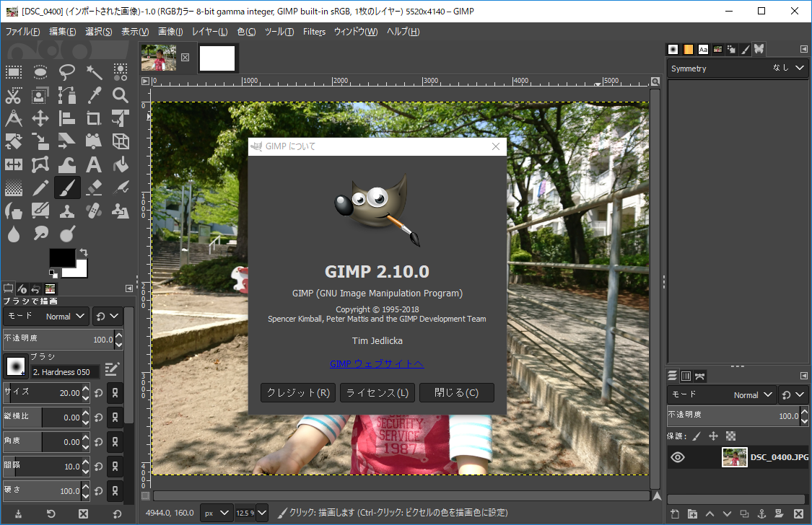Close the GIMP について dialog
This screenshot has width=812, height=525.
pyautogui.click(x=496, y=146)
